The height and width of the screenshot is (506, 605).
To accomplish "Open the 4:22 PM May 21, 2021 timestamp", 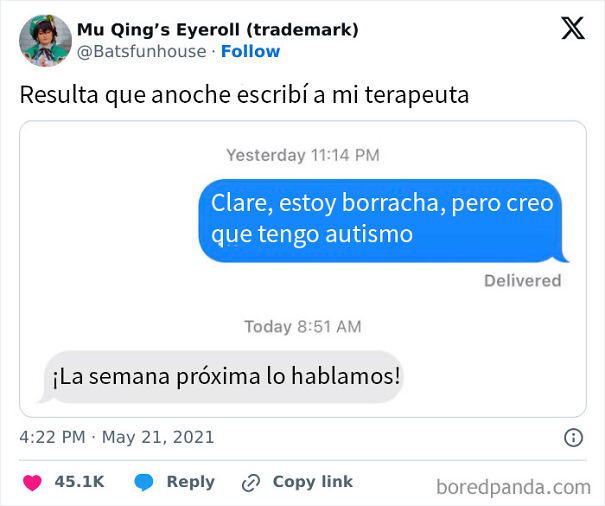I will click(x=117, y=437).
